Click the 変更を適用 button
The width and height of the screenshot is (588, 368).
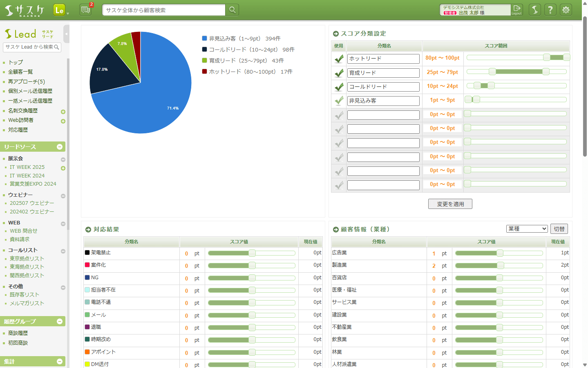tap(450, 204)
